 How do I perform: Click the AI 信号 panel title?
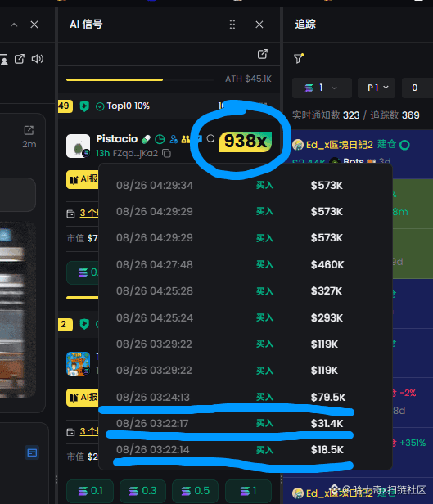pyautogui.click(x=86, y=25)
